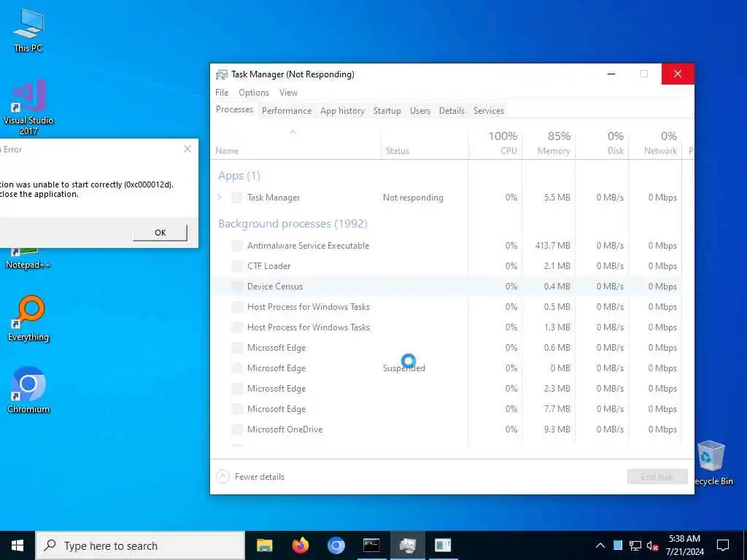747x560 pixels.
Task: Click the Windows Start button
Action: coord(18,545)
